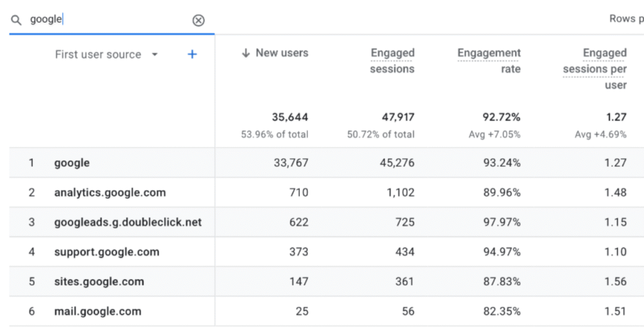This screenshot has height=331, width=644.
Task: Click into the search box containing google
Action: point(107,19)
